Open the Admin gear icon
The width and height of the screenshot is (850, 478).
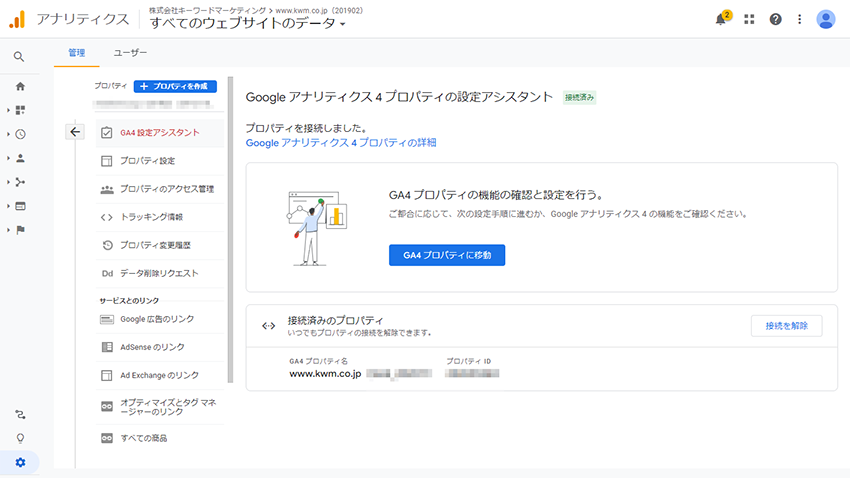pyautogui.click(x=21, y=462)
